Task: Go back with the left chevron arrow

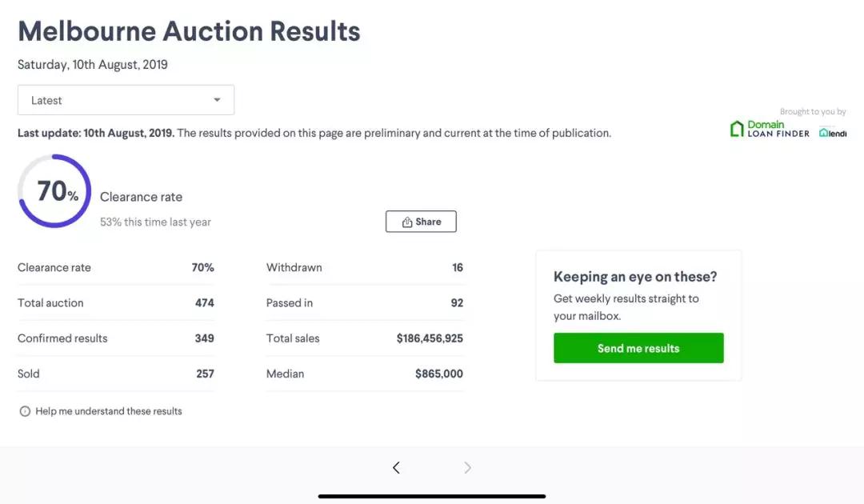Action: coord(396,468)
